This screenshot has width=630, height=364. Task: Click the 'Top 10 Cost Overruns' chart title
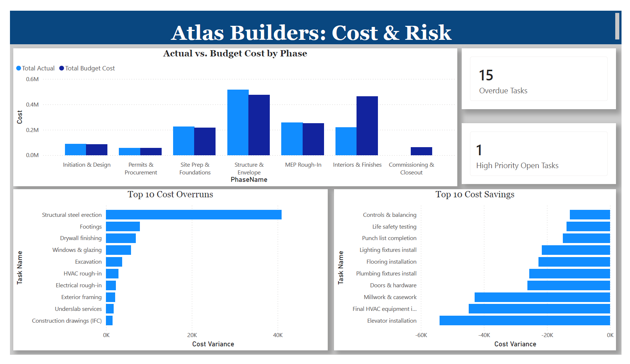click(171, 194)
